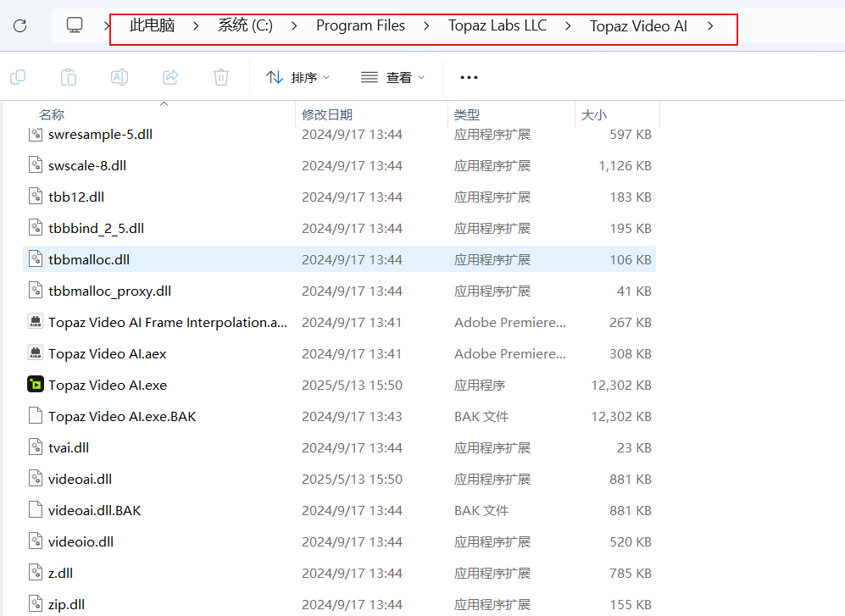Click the 1,126 KB size value

point(625,165)
